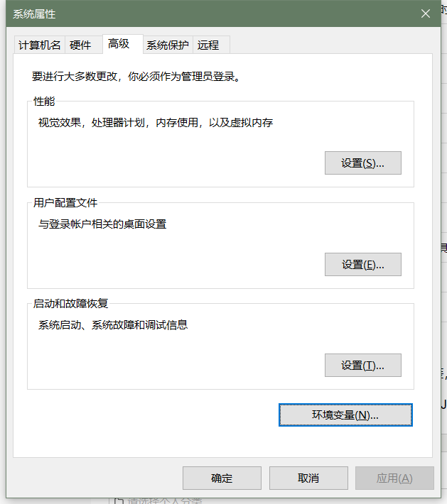Screen dimensions: 447x504
Task: Click the 系统属性 title text
Action: (x=34, y=14)
